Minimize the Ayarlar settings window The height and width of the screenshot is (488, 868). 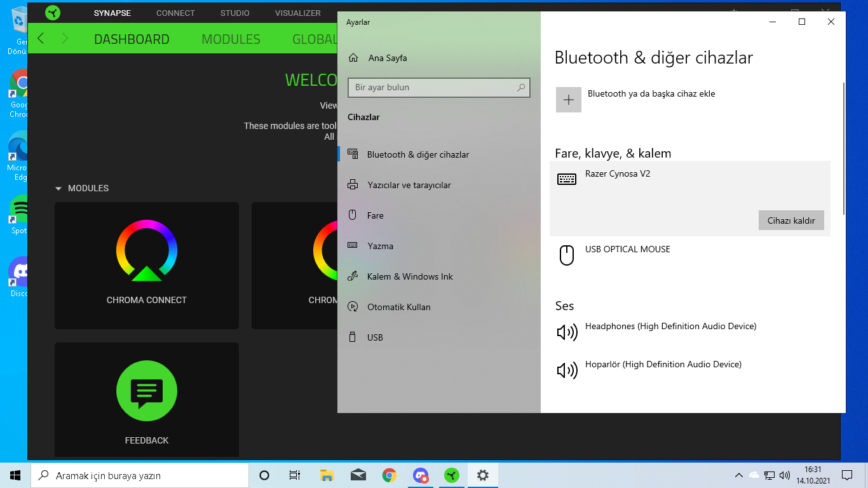pos(773,22)
